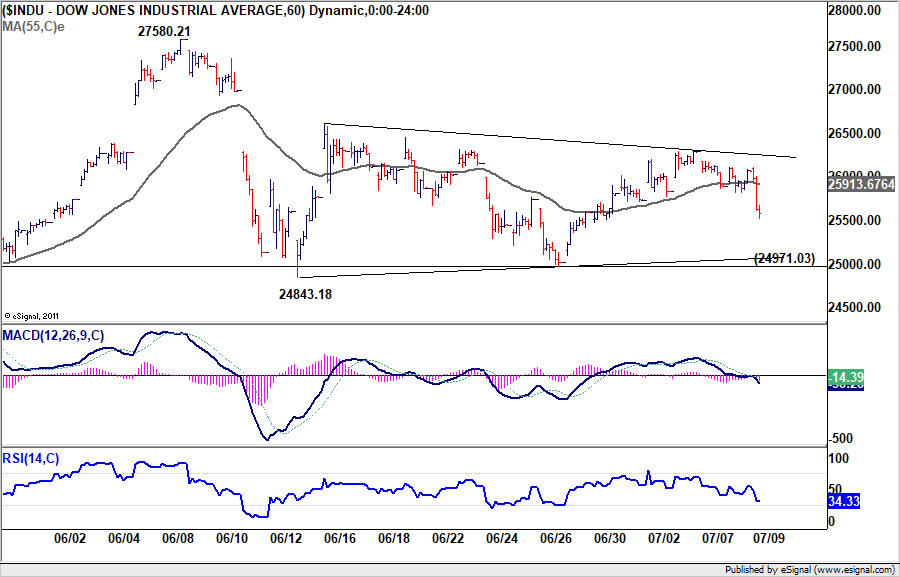Click the $INDU Dow Jones chart title
This screenshot has width=900, height=577.
tap(215, 10)
